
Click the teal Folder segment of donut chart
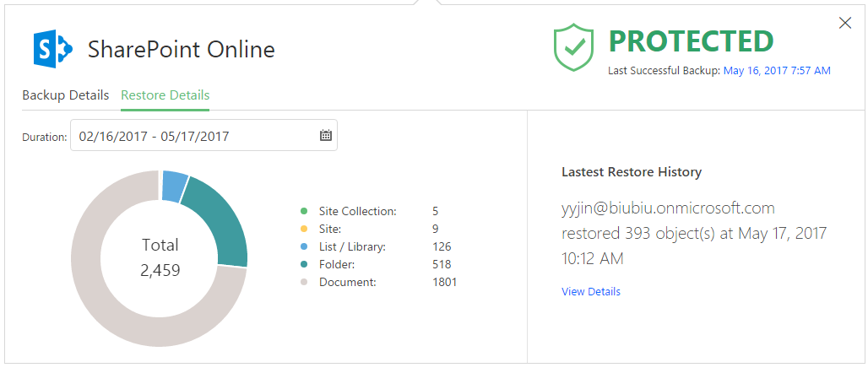221,221
